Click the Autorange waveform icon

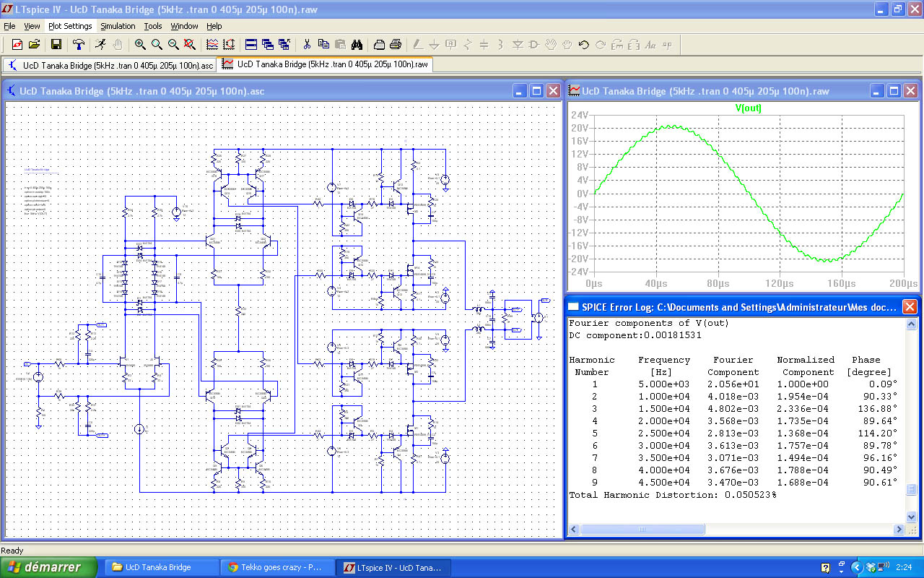click(212, 45)
